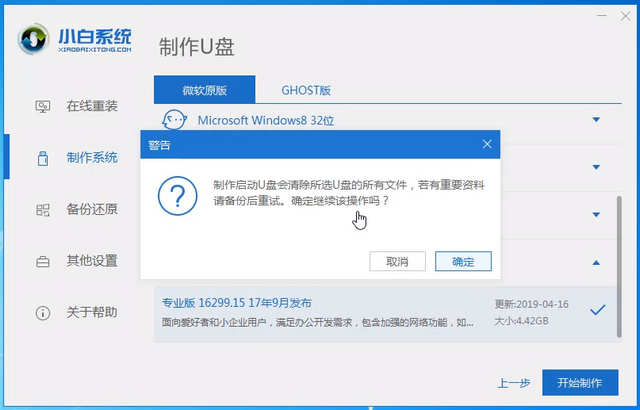The image size is (640, 410).
Task: Expand the second system list dropdown arrow
Action: coord(596,167)
